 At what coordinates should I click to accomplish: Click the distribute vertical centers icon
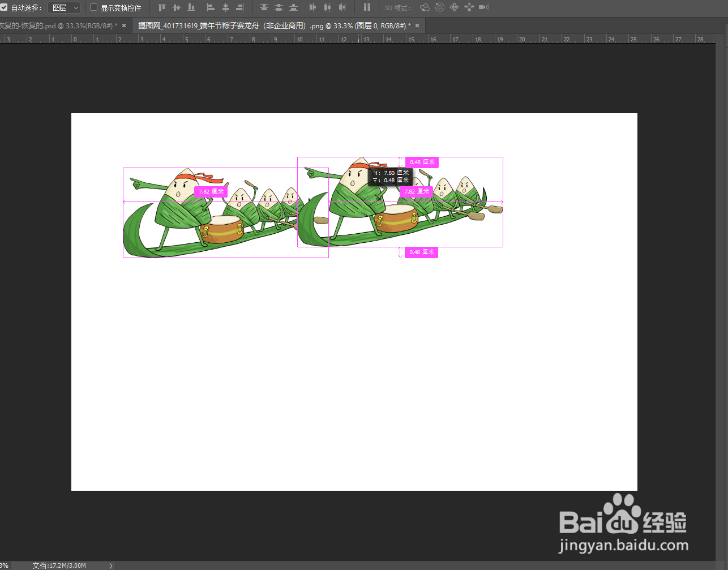(x=279, y=7)
